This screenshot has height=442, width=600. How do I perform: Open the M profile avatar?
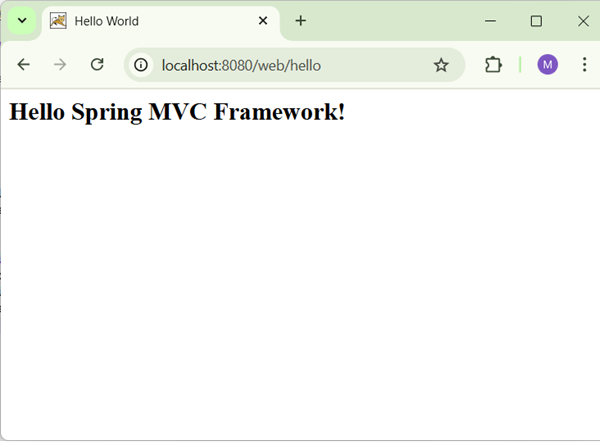click(548, 65)
